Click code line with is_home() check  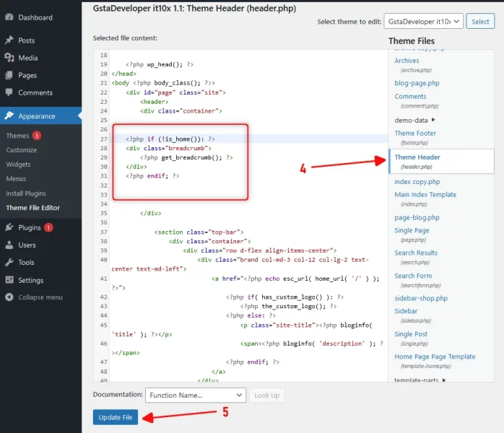pyautogui.click(x=170, y=139)
